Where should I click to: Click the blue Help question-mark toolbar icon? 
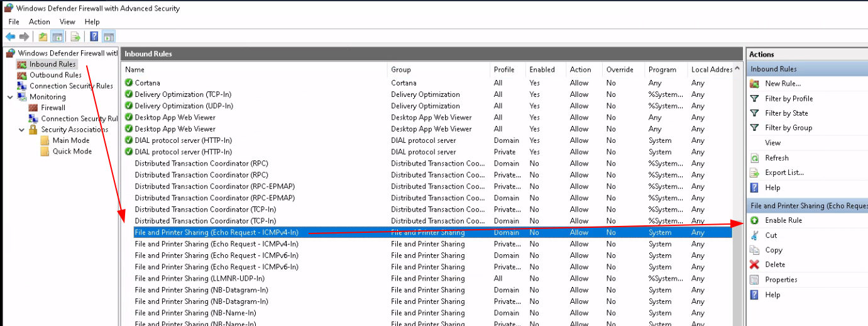94,37
